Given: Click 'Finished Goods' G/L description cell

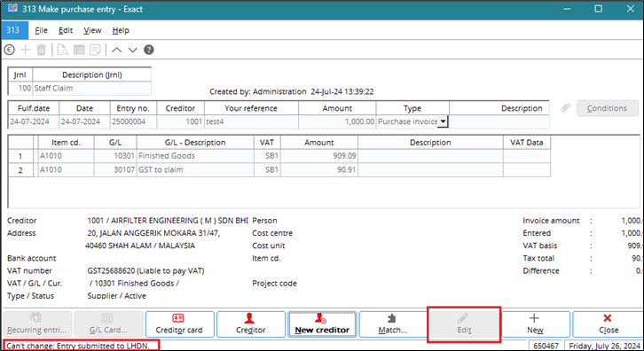Looking at the screenshot, I should (x=195, y=156).
